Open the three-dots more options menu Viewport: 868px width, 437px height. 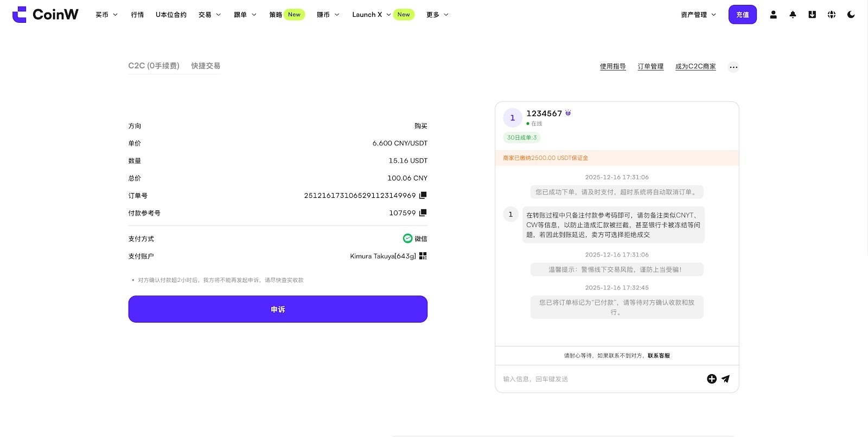pos(733,67)
